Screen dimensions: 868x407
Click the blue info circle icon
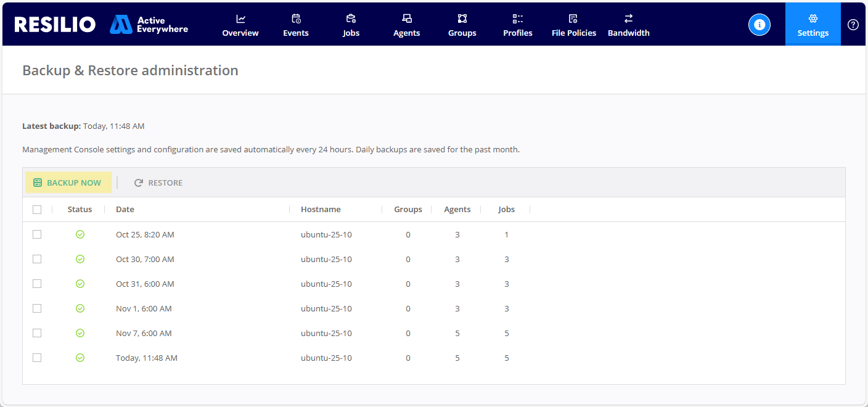[759, 25]
